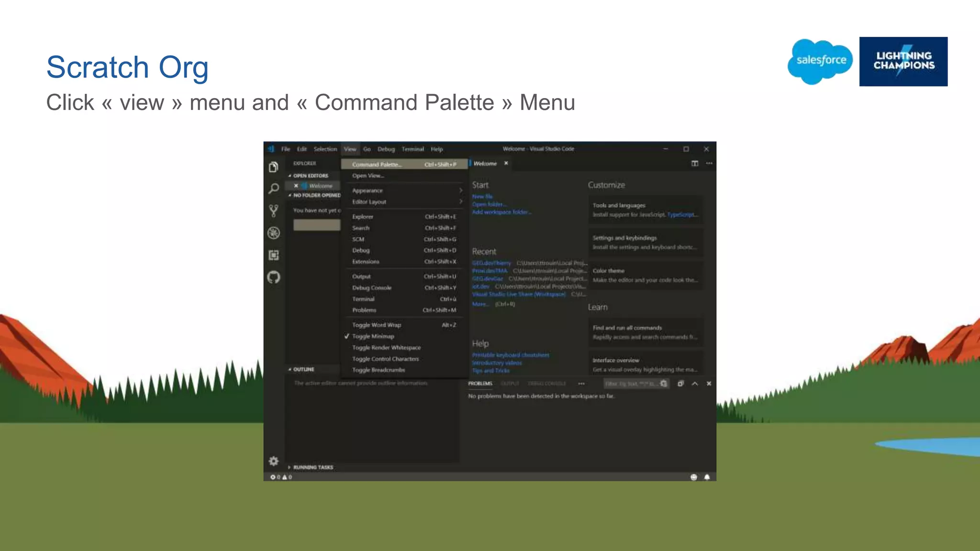This screenshot has width=980, height=551.
Task: Select Explorer entry in View menu
Action: pyautogui.click(x=404, y=217)
